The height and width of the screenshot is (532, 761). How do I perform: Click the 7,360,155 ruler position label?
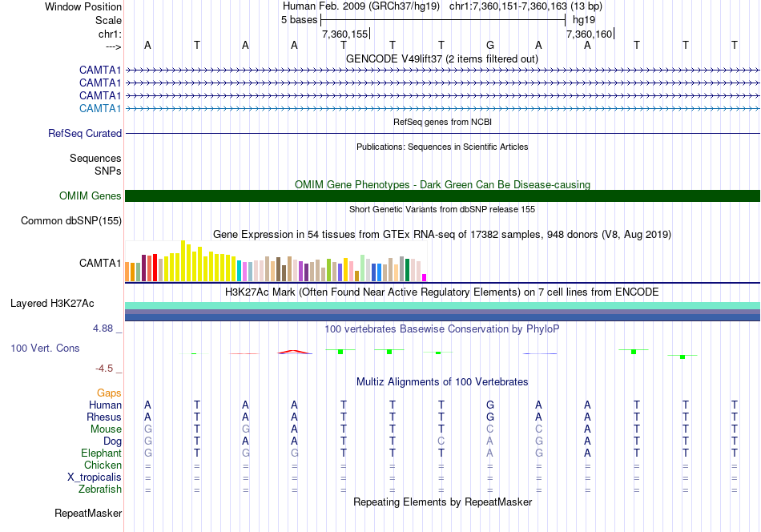tap(345, 34)
